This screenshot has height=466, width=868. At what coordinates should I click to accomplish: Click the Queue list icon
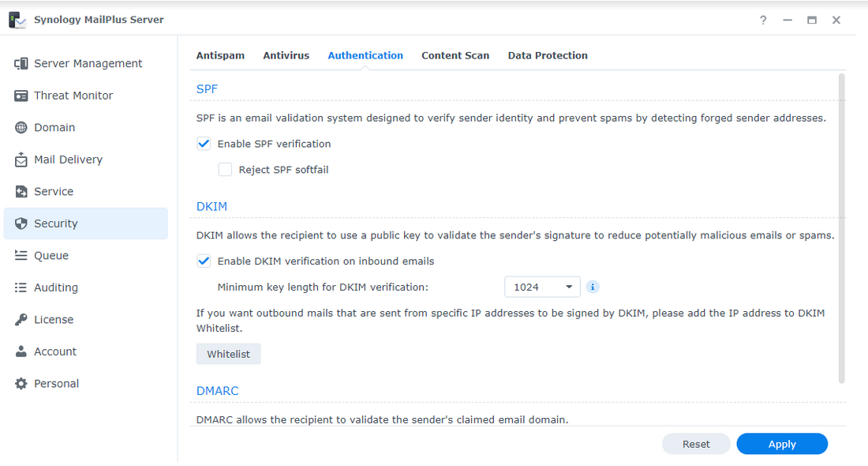pyautogui.click(x=21, y=255)
